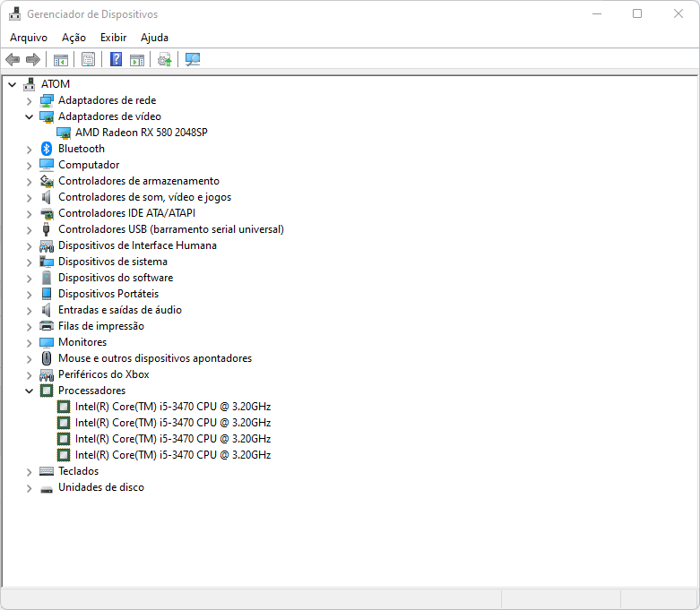This screenshot has height=610, width=700.
Task: Select Computador label
Action: coord(89,165)
